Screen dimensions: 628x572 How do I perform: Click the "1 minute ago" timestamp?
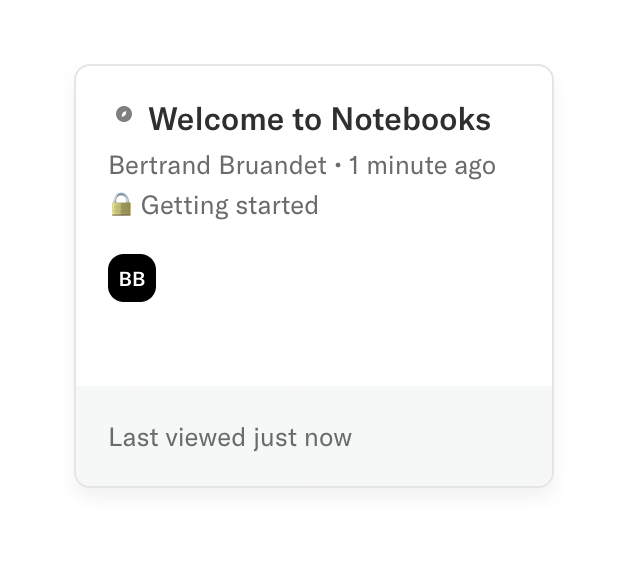click(x=422, y=165)
